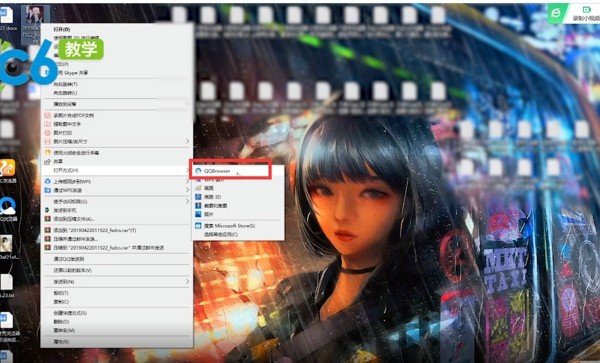Select WPS 图片 icon in the submenu
Screen dimensions: 600x363
198,179
